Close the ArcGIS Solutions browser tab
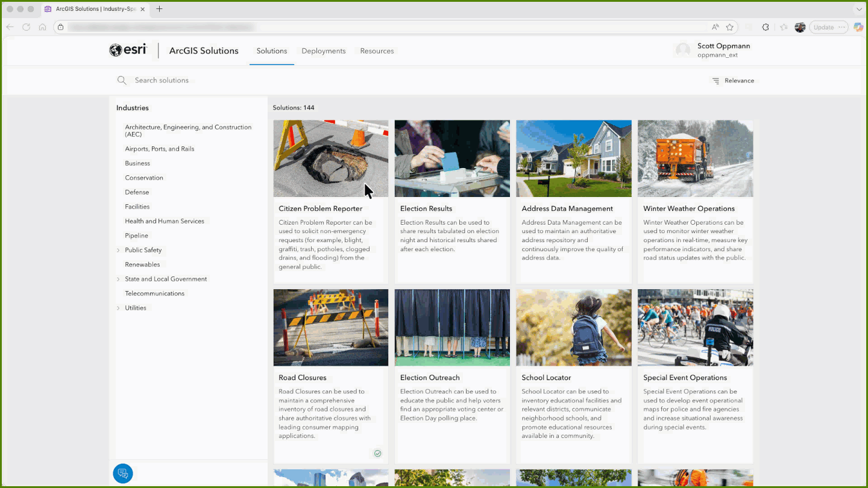 [x=143, y=9]
